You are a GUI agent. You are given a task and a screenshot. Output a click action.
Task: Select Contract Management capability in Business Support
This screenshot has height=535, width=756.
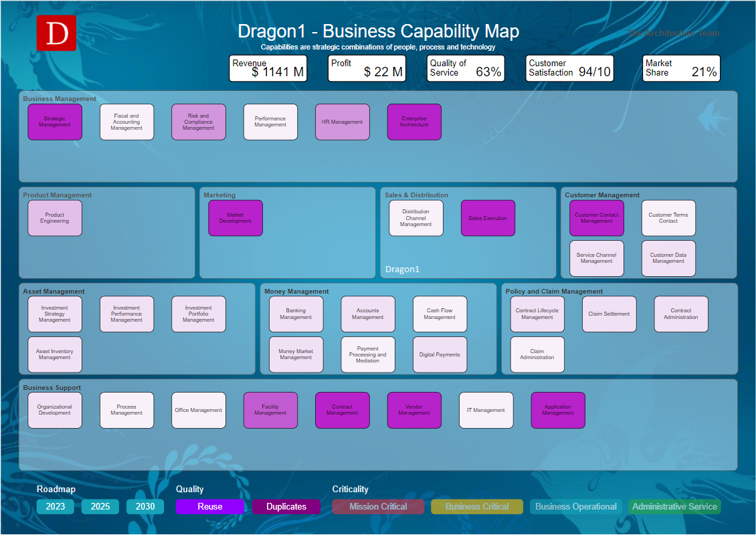click(343, 410)
